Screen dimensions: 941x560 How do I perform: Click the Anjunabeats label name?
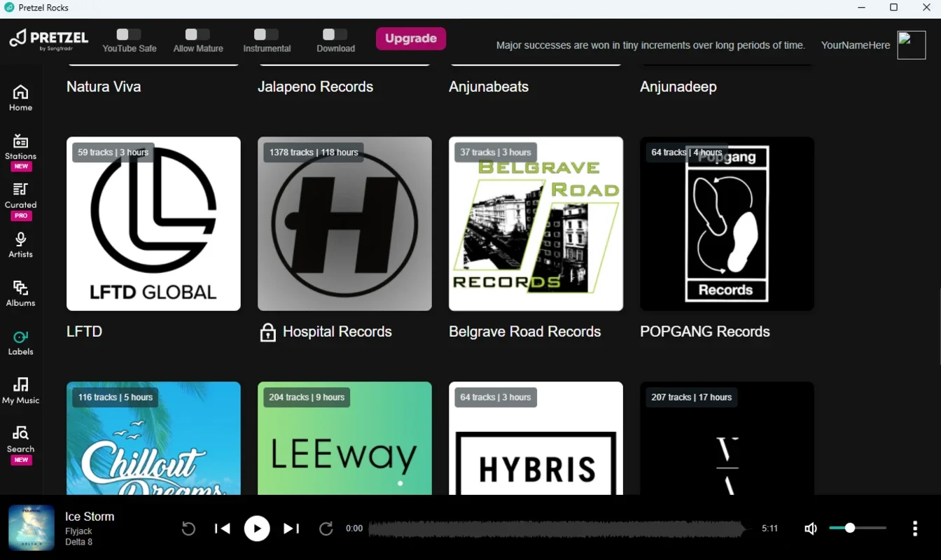pyautogui.click(x=489, y=87)
